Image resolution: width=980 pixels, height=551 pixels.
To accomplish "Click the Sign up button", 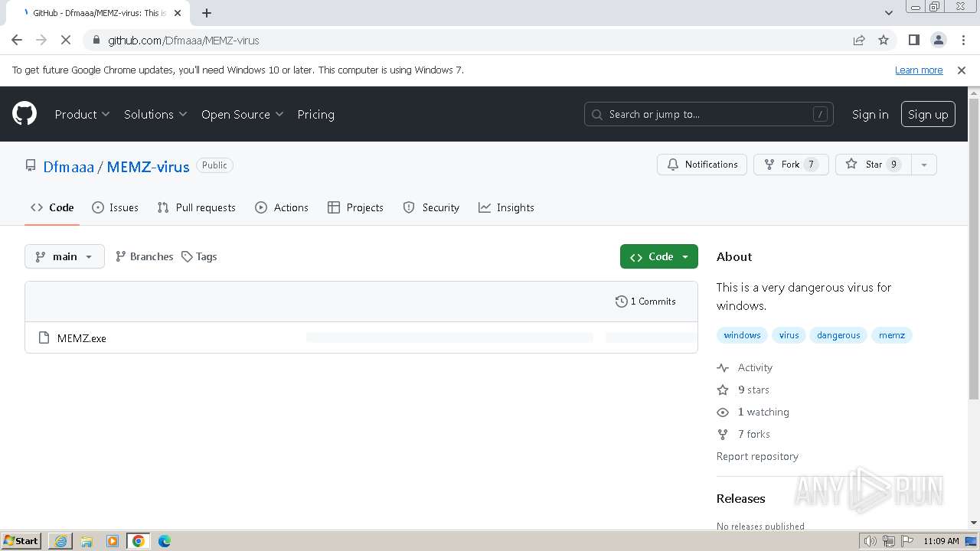I will (928, 114).
